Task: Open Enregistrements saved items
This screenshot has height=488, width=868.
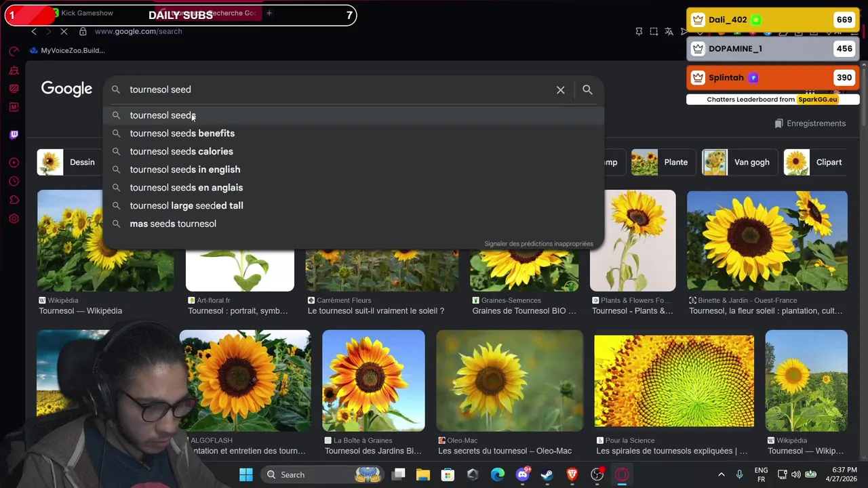Action: 810,123
